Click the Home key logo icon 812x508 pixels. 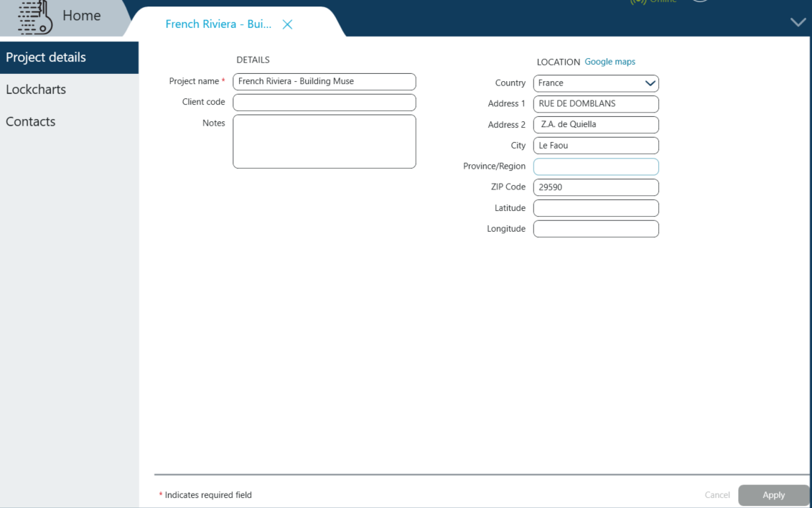[x=35, y=17]
